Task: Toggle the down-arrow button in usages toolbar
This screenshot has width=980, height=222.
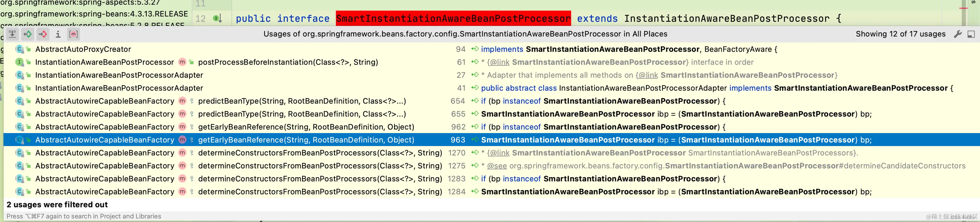Action: point(12,34)
